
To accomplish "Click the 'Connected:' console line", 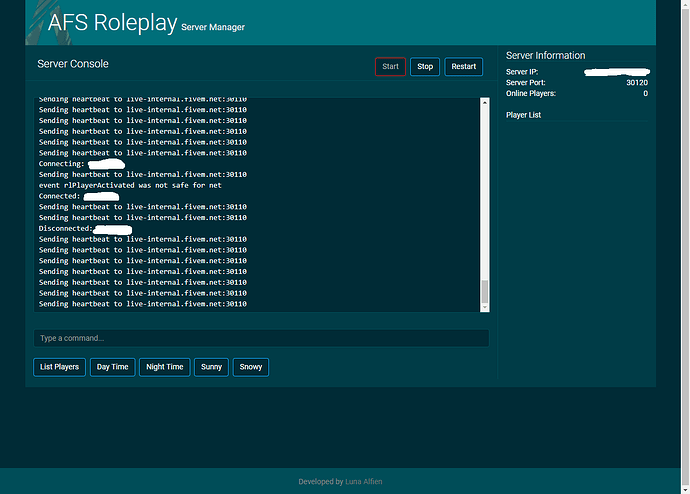I will 79,196.
